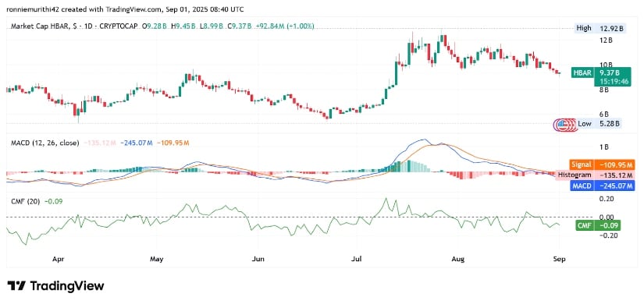Viewport: 644px width, 304px height.
Task: Click the Jun label on time axis
Action: (x=257, y=259)
